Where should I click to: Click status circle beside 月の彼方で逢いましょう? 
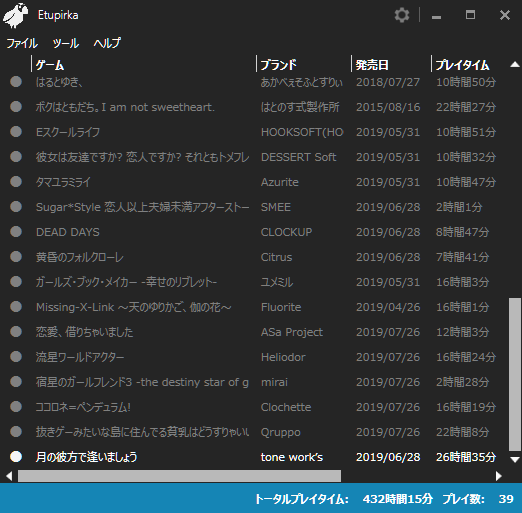[x=16, y=457]
